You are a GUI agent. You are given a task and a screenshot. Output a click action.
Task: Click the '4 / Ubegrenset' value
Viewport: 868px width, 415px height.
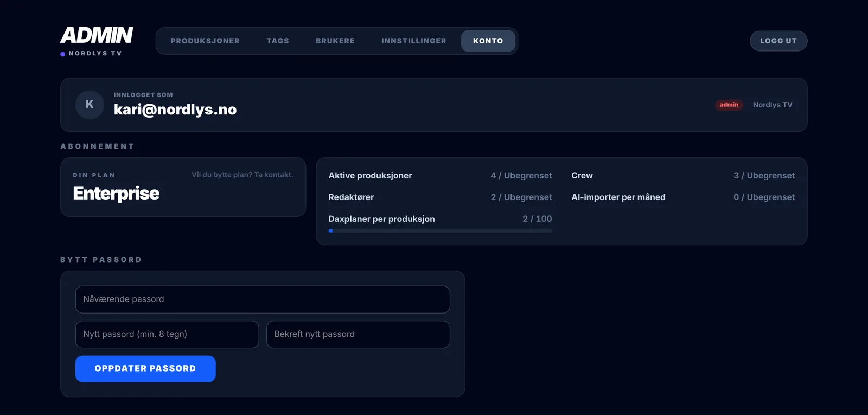click(521, 176)
